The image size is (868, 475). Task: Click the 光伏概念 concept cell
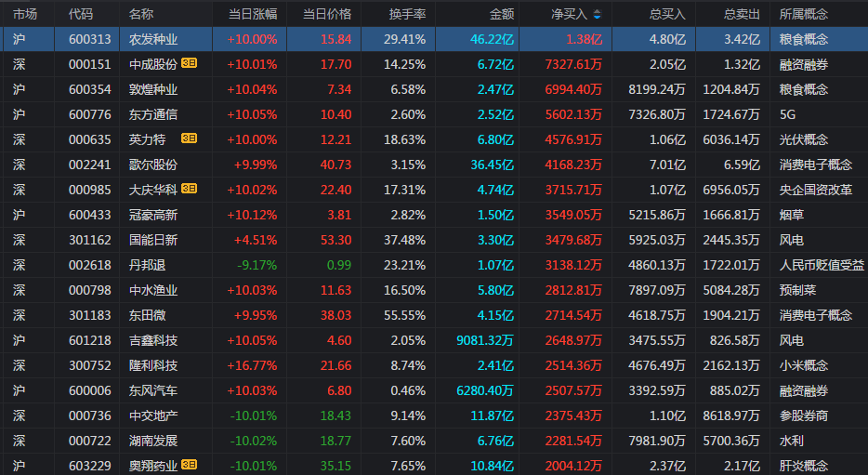[x=804, y=139]
